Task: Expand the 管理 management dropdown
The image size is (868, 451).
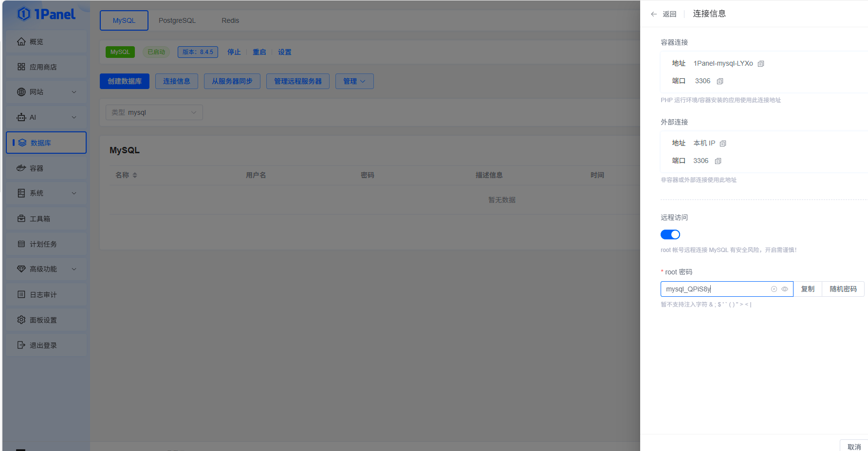Action: (354, 81)
